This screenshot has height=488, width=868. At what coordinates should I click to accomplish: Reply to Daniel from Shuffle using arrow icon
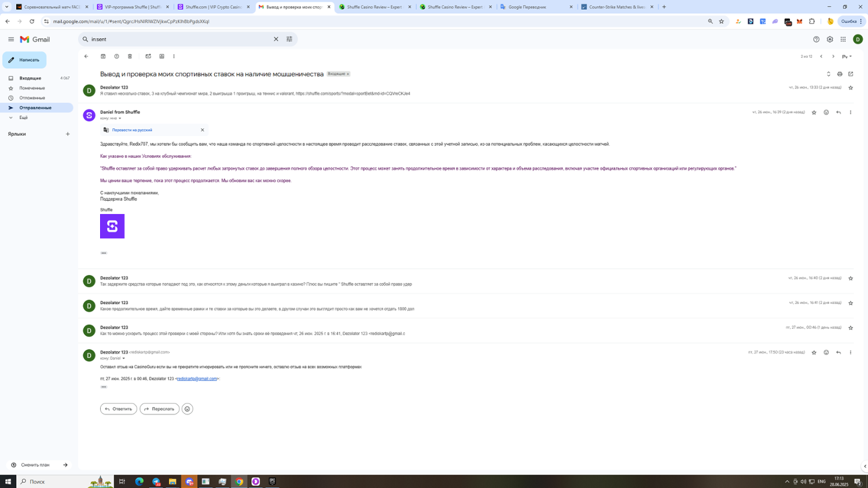[838, 112]
